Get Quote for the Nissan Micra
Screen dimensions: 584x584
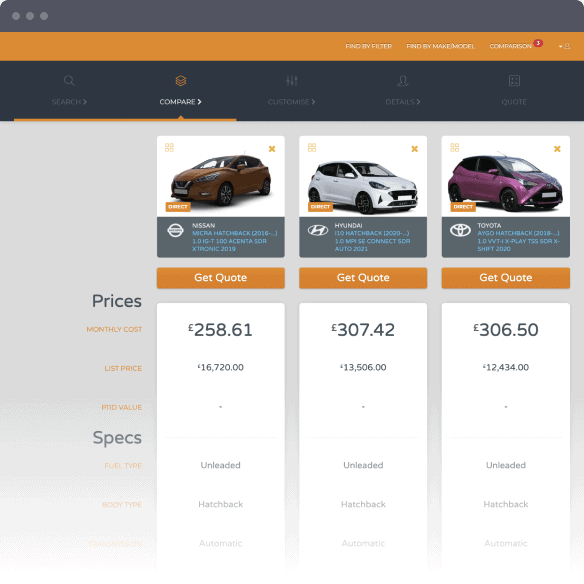(x=220, y=278)
